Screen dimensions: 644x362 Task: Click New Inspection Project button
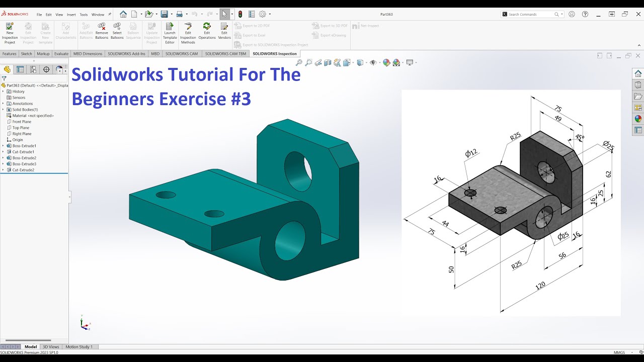click(x=10, y=33)
